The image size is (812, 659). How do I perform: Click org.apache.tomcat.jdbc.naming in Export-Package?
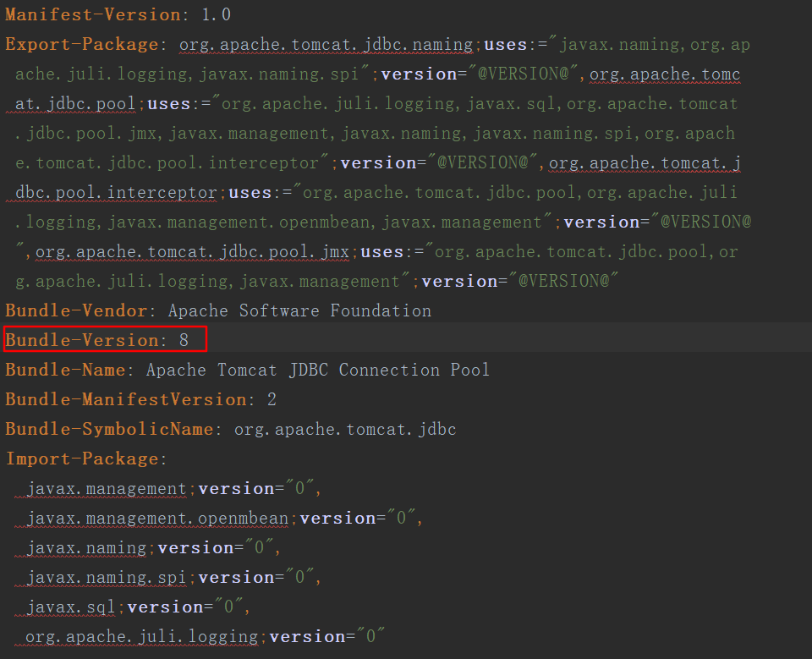pos(326,45)
